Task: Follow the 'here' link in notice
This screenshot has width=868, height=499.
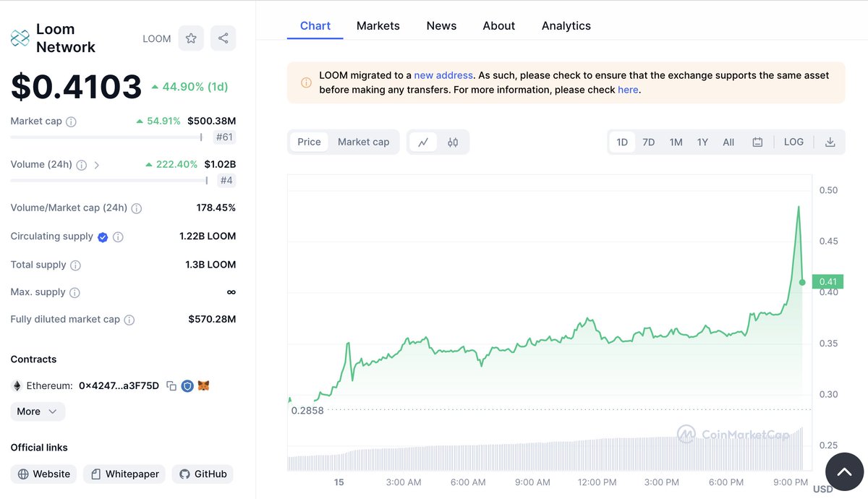Action: (x=628, y=90)
